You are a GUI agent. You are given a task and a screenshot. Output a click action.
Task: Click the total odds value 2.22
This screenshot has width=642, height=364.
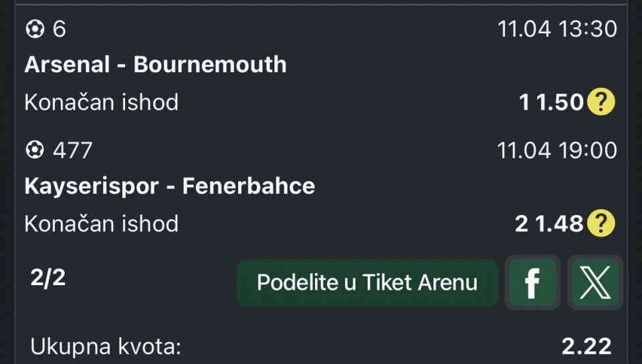pyautogui.click(x=586, y=346)
